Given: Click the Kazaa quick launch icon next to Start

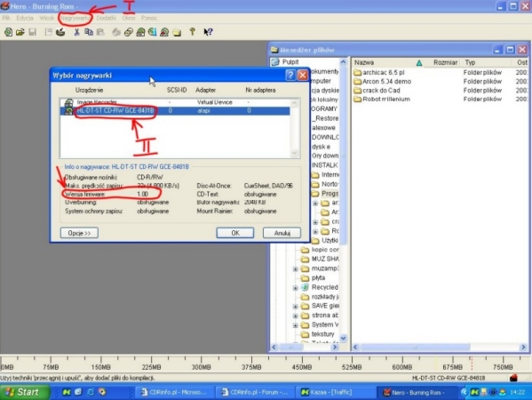Looking at the screenshot, I should click(67, 392).
